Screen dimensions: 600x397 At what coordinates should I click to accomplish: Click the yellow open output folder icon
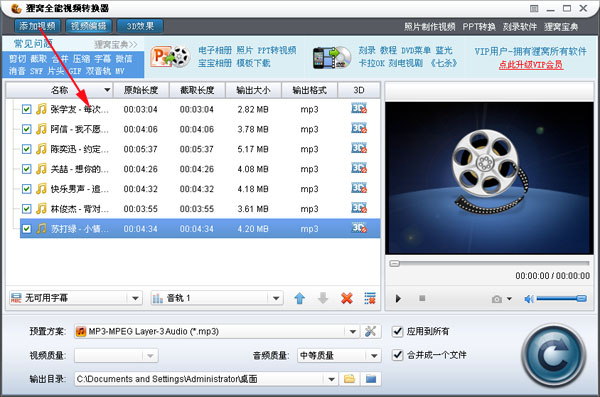(x=349, y=379)
